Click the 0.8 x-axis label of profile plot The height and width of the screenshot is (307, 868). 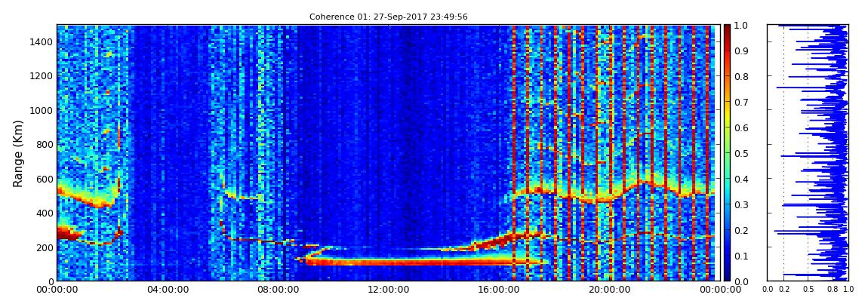pos(833,290)
